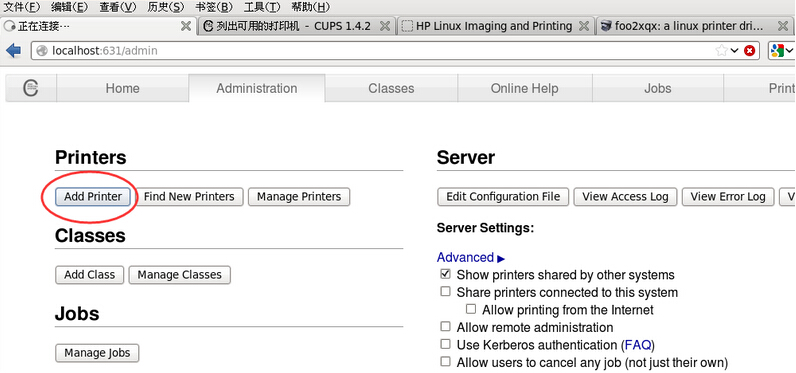Switch to the Jobs tab
The height and width of the screenshot is (373, 796).
(x=657, y=88)
